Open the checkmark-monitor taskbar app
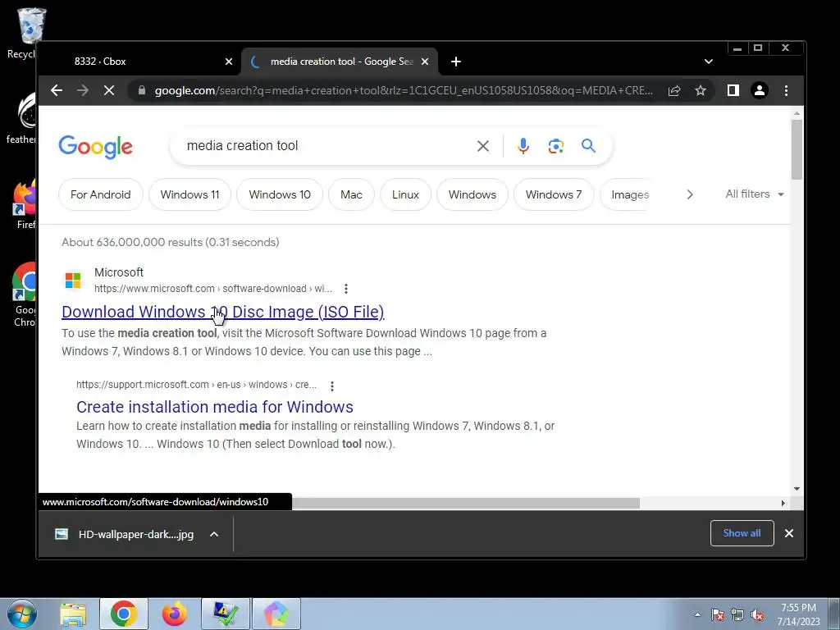The height and width of the screenshot is (630, 840). (x=226, y=614)
